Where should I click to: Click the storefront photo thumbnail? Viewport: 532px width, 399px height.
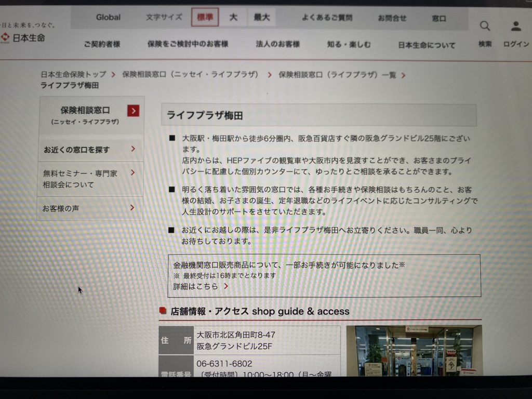point(414,351)
